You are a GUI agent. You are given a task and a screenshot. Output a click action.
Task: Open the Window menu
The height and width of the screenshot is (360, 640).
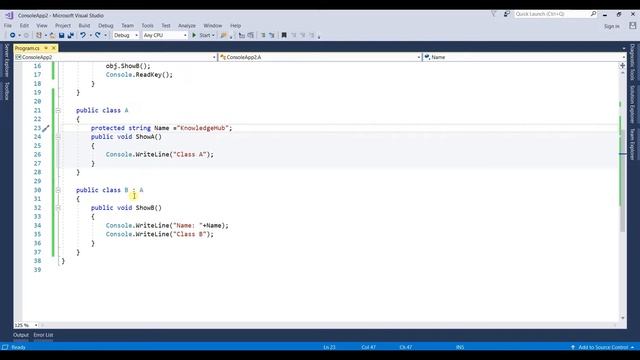click(x=213, y=26)
